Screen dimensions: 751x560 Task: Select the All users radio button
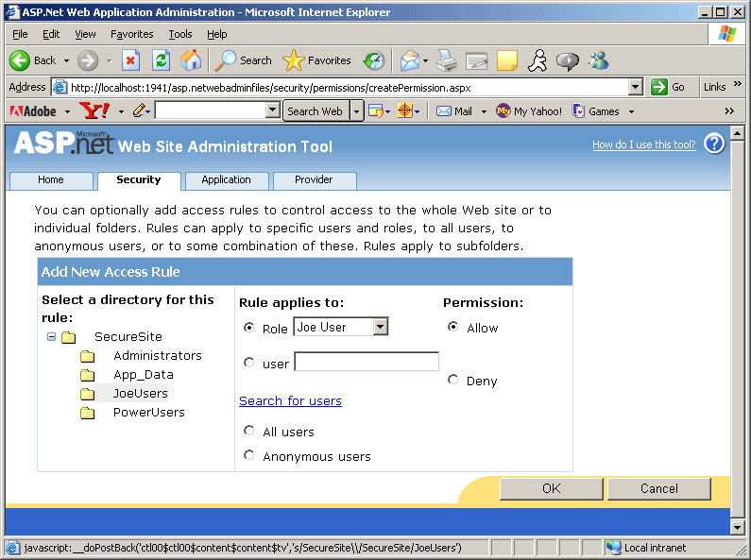click(x=249, y=431)
